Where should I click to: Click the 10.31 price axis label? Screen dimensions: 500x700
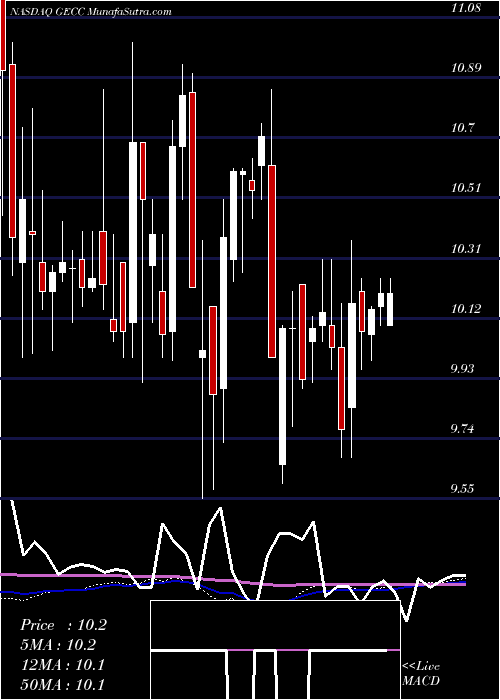click(x=466, y=249)
